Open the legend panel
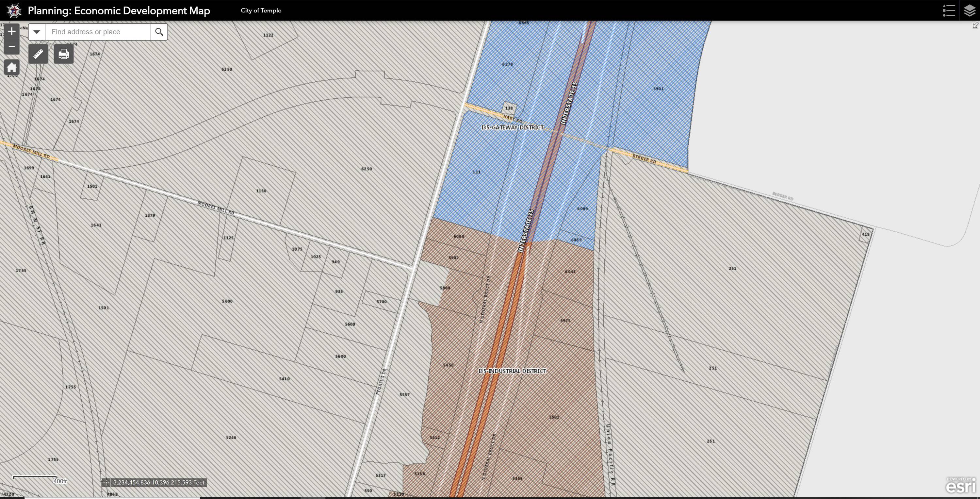 [949, 10]
